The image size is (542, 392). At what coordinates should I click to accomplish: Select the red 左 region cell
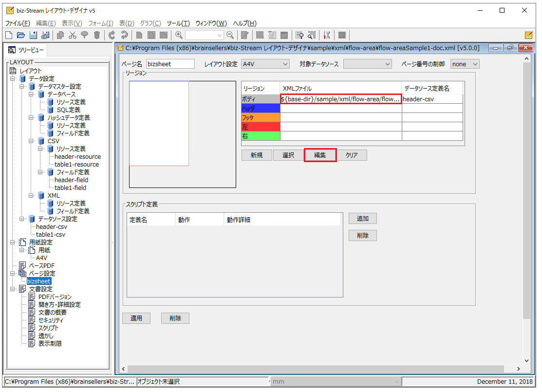(x=261, y=127)
